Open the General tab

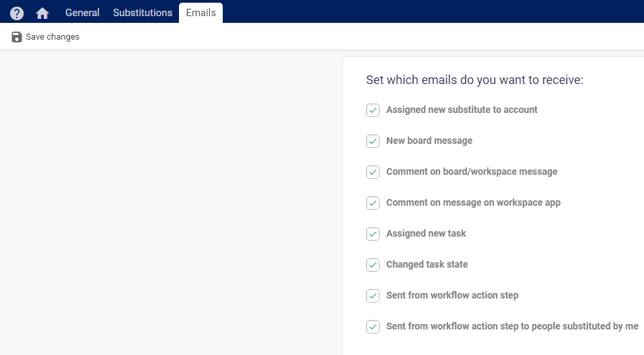(x=82, y=13)
